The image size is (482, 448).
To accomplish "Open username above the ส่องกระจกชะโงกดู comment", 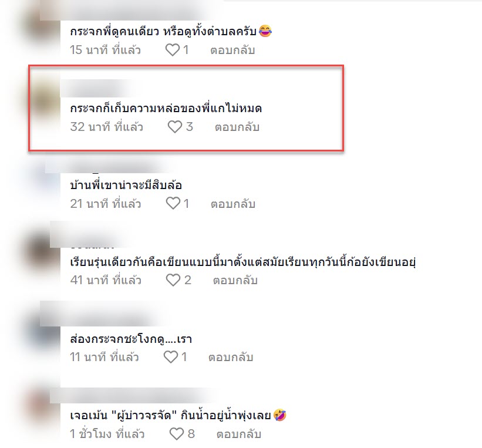I will click(x=100, y=314).
